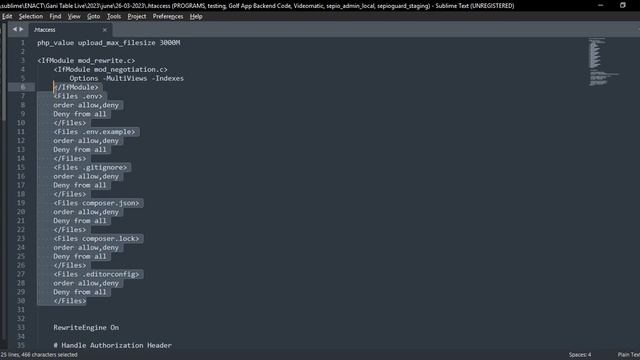
Task: Click the Handle Authorization Header comment
Action: click(x=113, y=345)
